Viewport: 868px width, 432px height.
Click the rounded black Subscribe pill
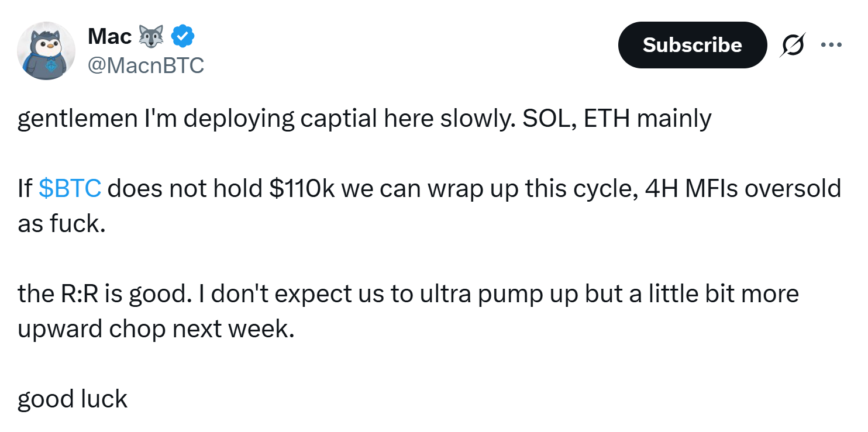(693, 44)
